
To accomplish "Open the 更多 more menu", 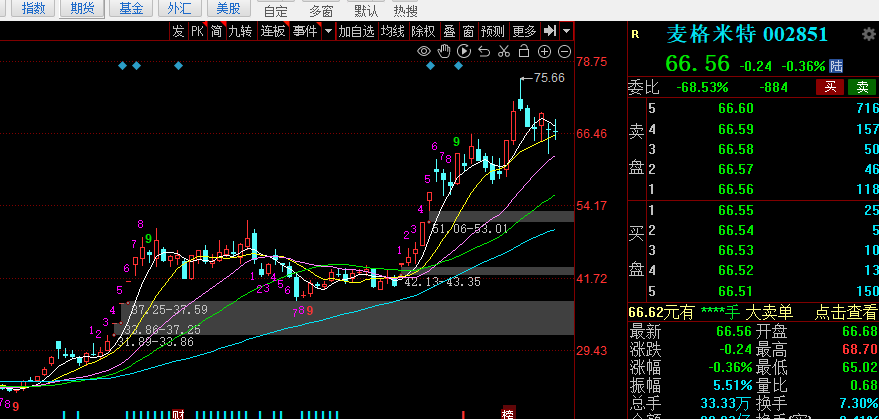I will click(x=525, y=31).
